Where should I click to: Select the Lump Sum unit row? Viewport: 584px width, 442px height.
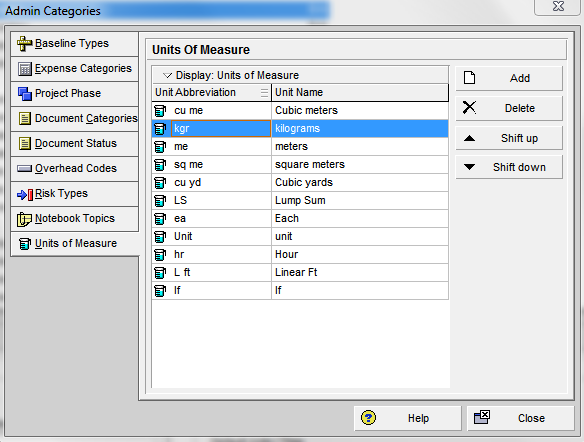300,200
